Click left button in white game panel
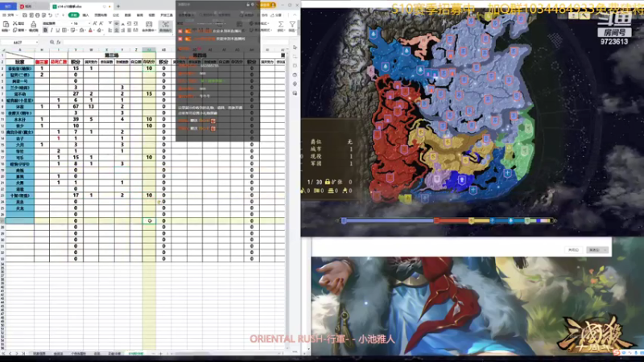 click(573, 250)
